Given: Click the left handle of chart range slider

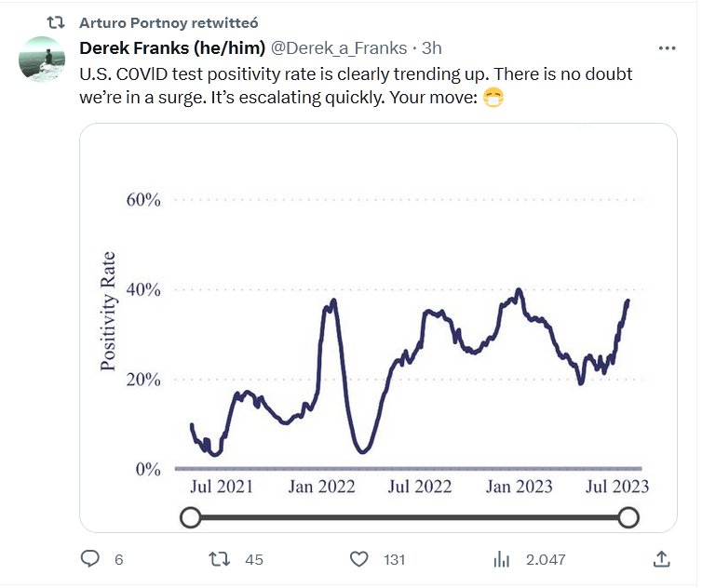Looking at the screenshot, I should pyautogui.click(x=190, y=517).
